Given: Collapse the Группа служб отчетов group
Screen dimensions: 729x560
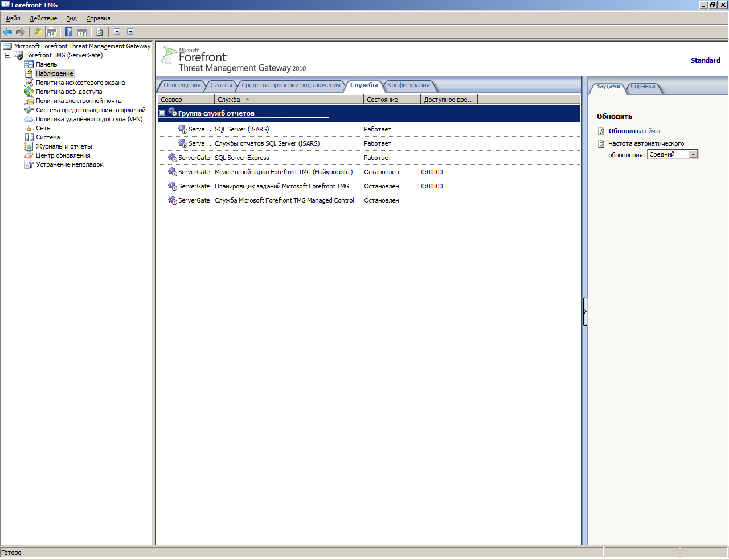Looking at the screenshot, I should point(162,113).
